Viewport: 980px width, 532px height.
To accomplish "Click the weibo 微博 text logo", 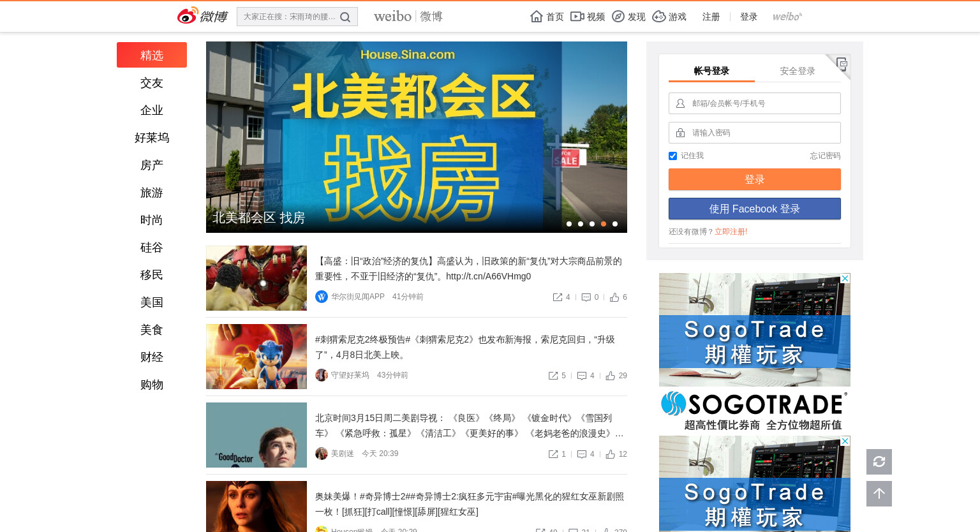I will (408, 17).
